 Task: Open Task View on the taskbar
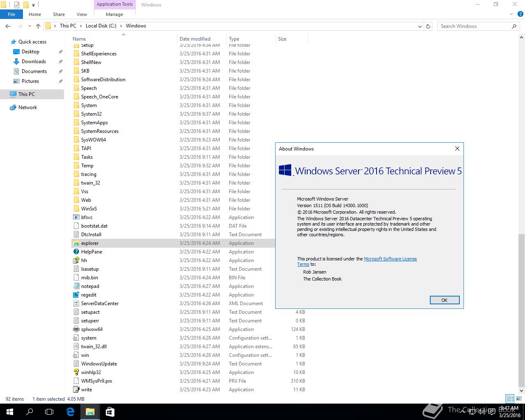click(x=49, y=412)
